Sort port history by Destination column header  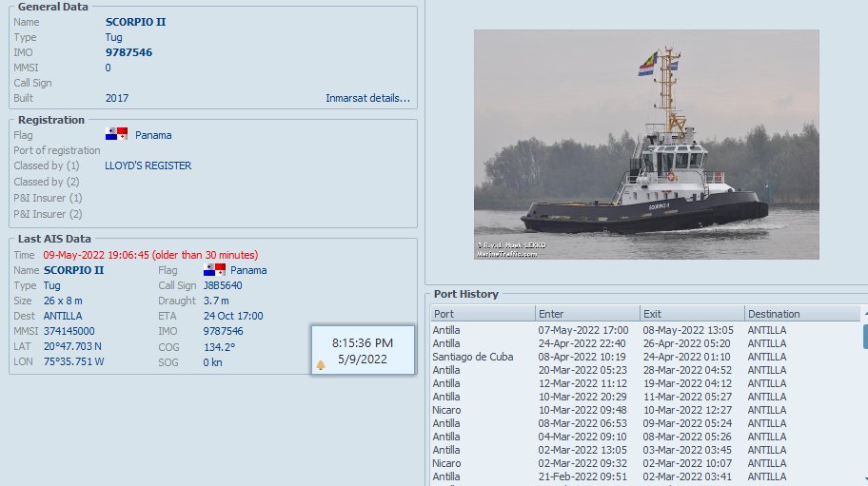tap(802, 314)
